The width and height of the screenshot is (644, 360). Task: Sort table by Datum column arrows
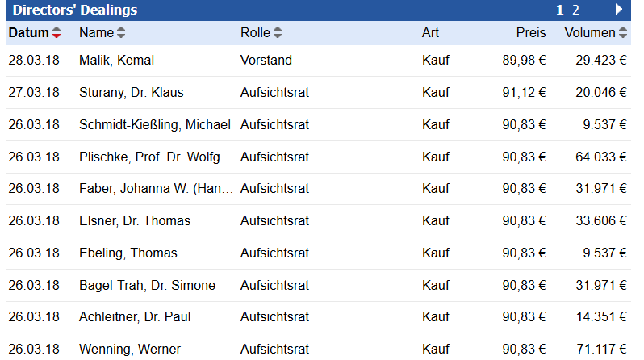coord(56,33)
